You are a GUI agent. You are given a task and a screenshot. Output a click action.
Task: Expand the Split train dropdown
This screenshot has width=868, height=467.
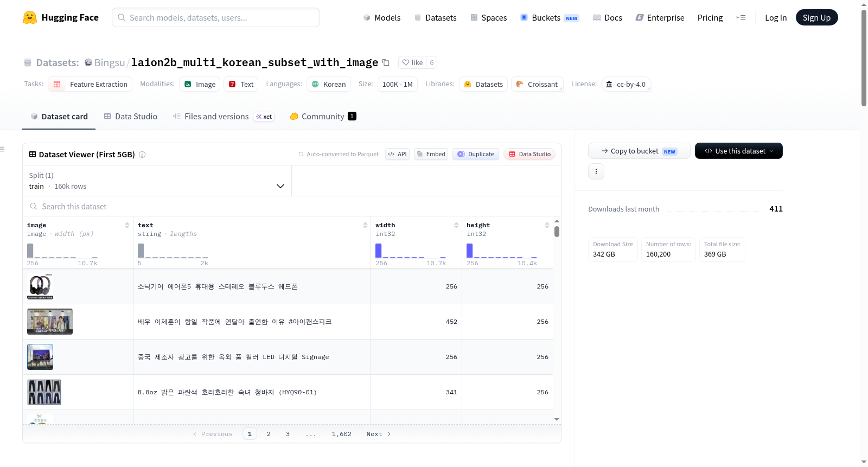click(157, 181)
